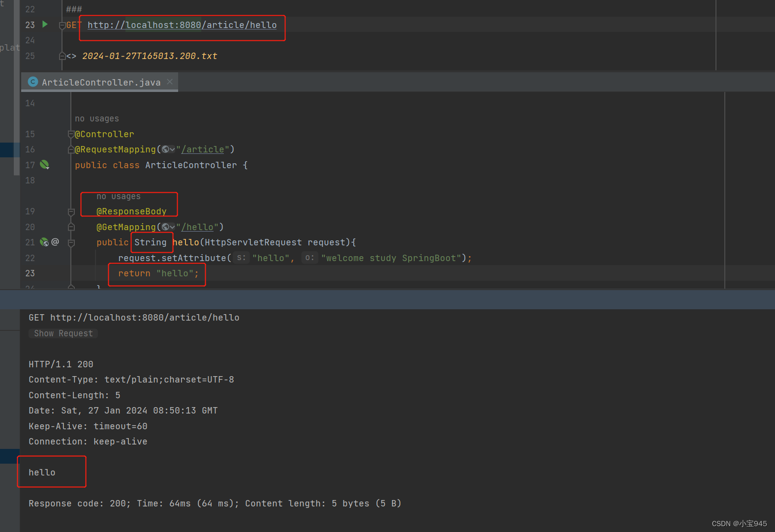Click the HTTP/1.1 200 status line

coord(61,364)
